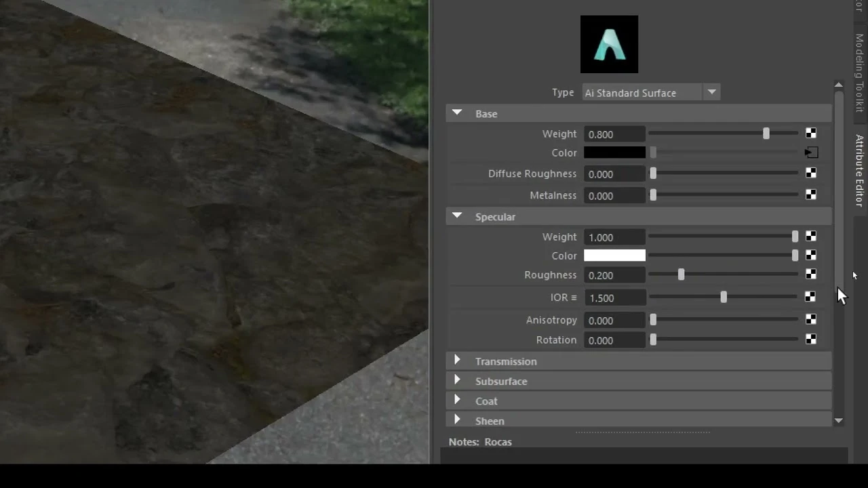Image resolution: width=868 pixels, height=488 pixels.
Task: Click the Specular Weight slider handle
Action: 795,237
